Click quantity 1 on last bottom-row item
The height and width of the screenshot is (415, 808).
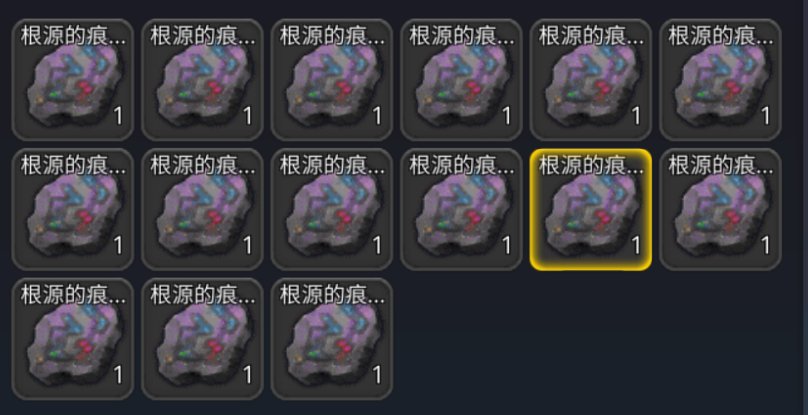pyautogui.click(x=377, y=375)
